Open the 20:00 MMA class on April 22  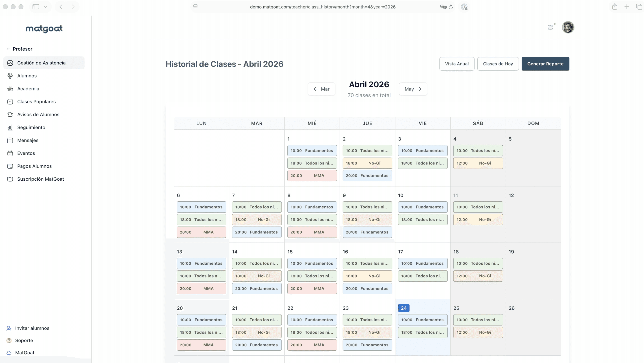click(x=312, y=345)
